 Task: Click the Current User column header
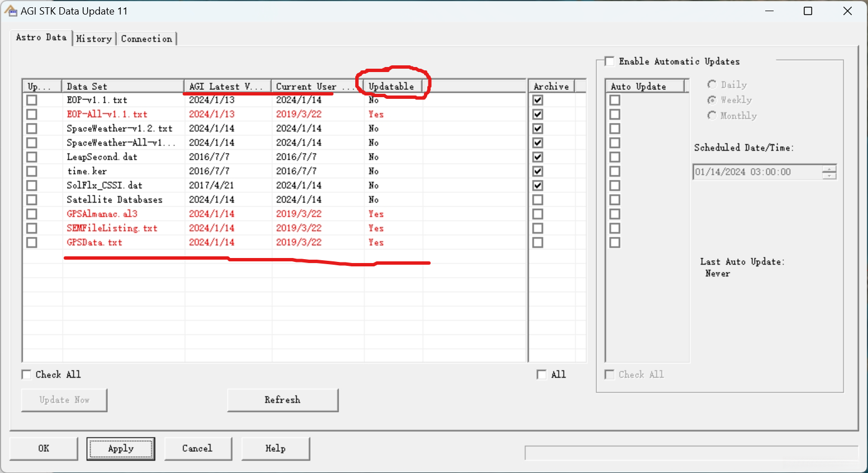[x=318, y=87]
